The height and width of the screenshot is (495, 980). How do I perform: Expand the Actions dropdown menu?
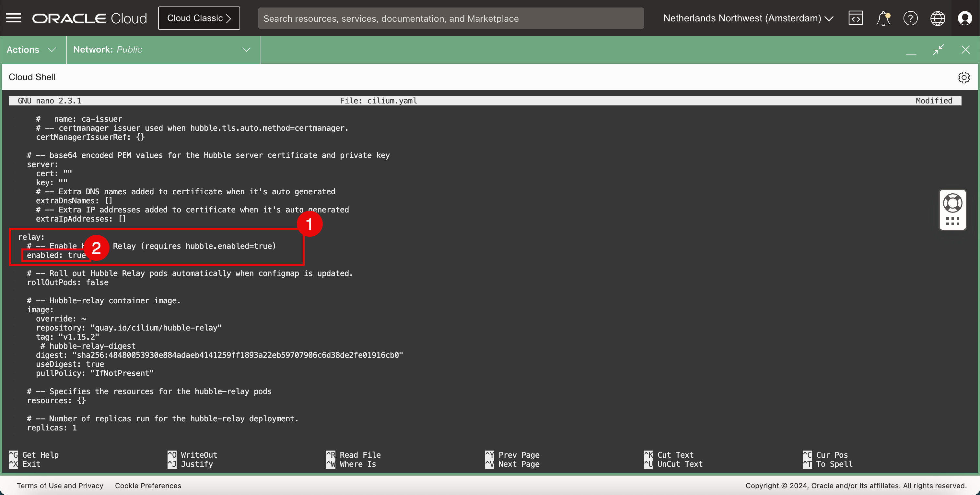pos(31,50)
